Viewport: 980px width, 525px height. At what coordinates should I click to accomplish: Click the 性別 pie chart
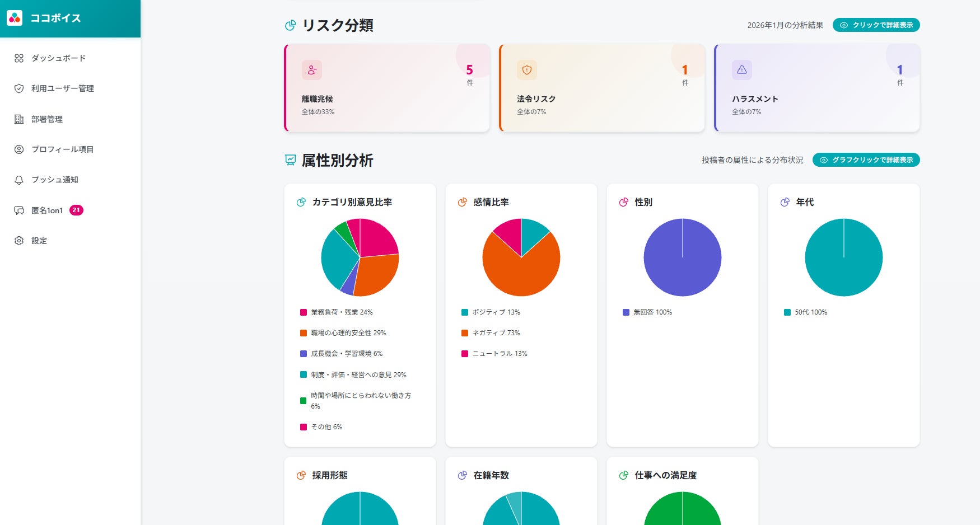[x=683, y=257]
